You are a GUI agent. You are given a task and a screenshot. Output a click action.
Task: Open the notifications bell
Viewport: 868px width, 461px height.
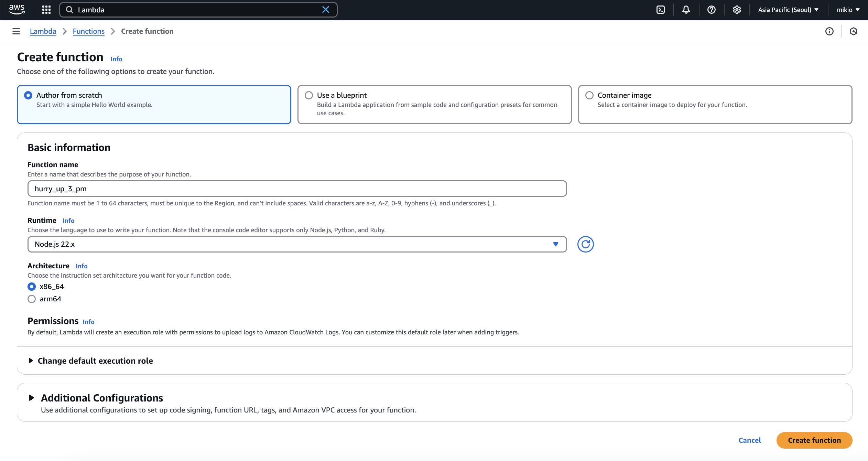[x=685, y=10]
